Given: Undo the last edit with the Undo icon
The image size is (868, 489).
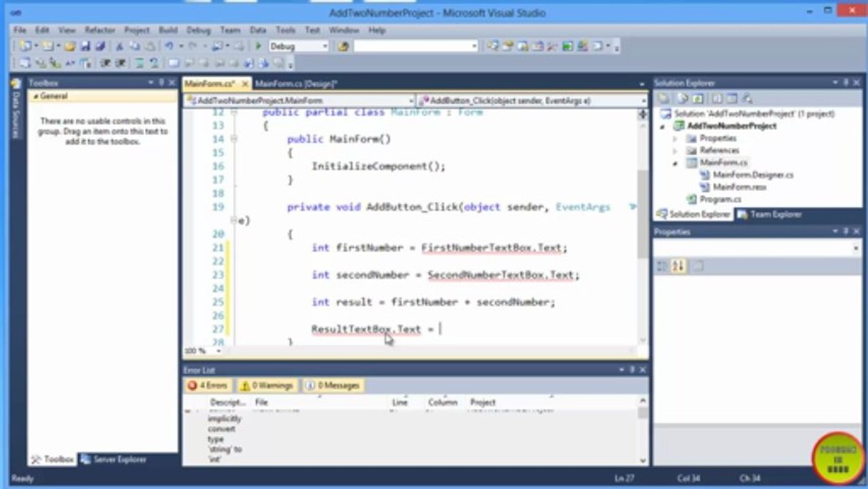Looking at the screenshot, I should point(168,46).
